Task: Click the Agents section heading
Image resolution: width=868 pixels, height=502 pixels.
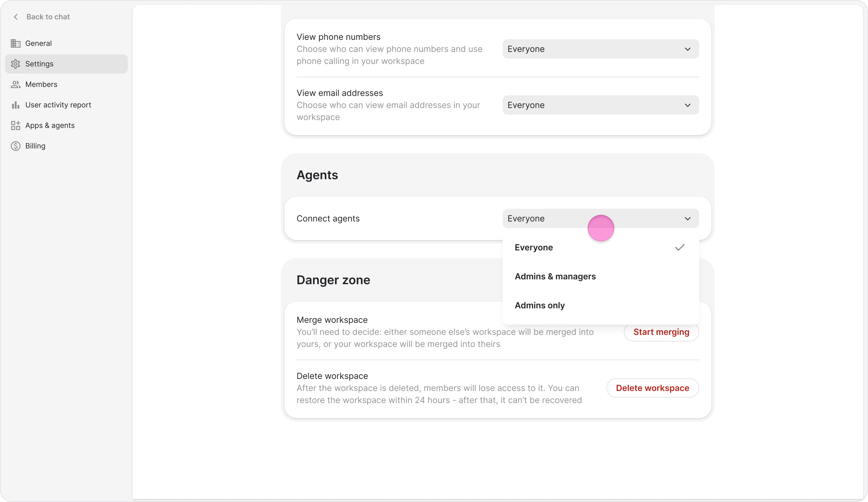Action: click(x=317, y=175)
